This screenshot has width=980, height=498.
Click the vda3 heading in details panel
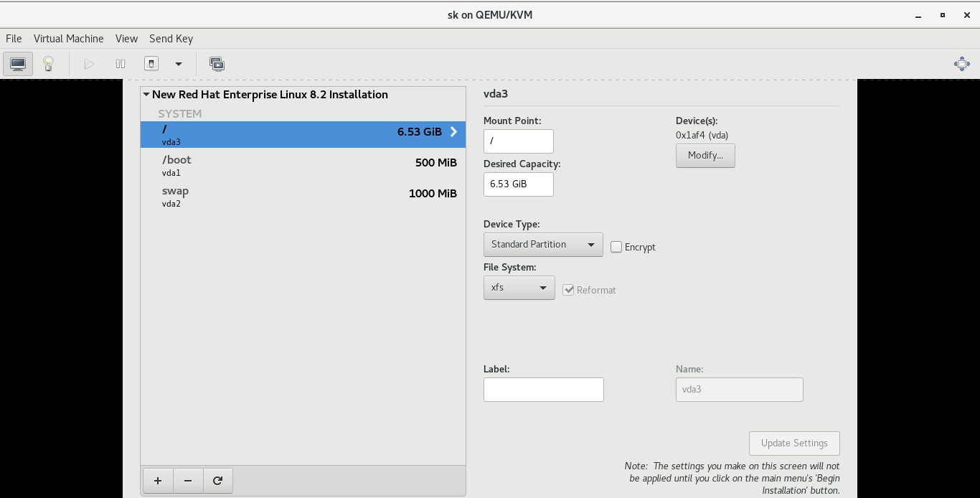(x=496, y=94)
